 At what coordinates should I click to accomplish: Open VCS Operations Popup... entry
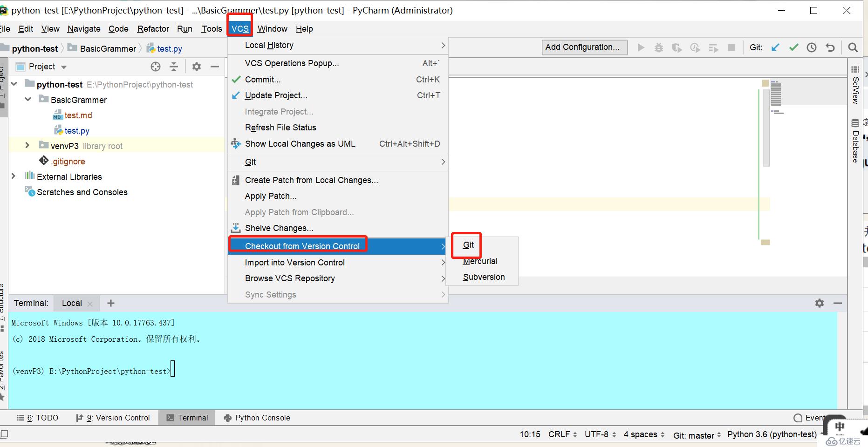click(338, 63)
